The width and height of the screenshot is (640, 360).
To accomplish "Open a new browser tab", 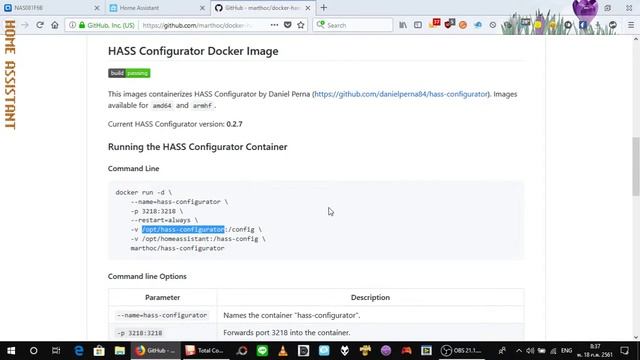I will click(x=324, y=7).
